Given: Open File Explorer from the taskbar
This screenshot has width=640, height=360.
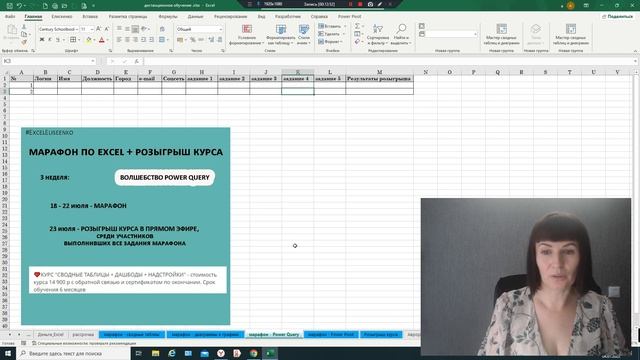Looking at the screenshot, I should click(x=156, y=353).
